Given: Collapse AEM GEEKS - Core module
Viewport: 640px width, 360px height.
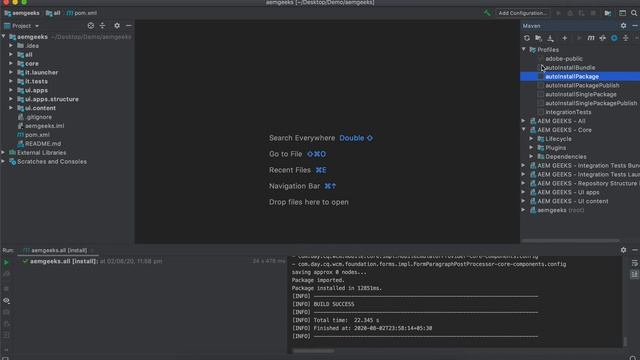Looking at the screenshot, I should pos(524,130).
